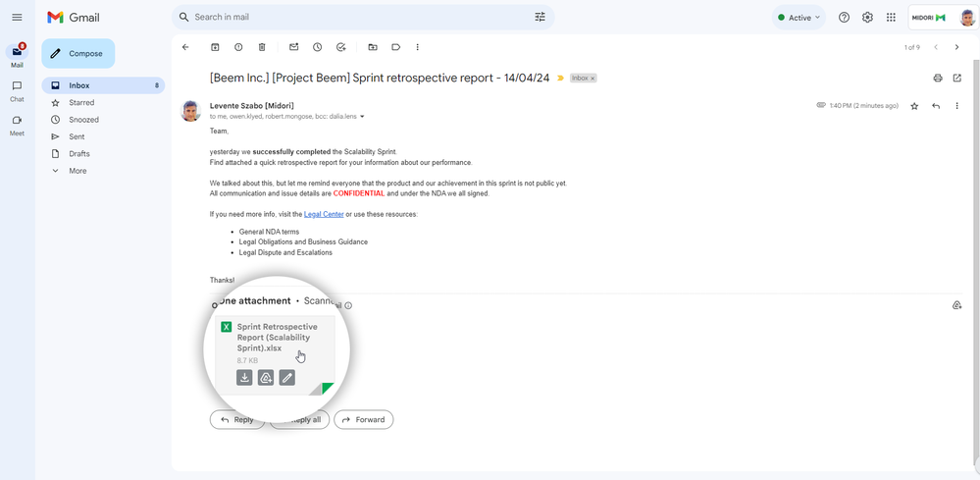
Task: Star this message
Action: (x=914, y=106)
